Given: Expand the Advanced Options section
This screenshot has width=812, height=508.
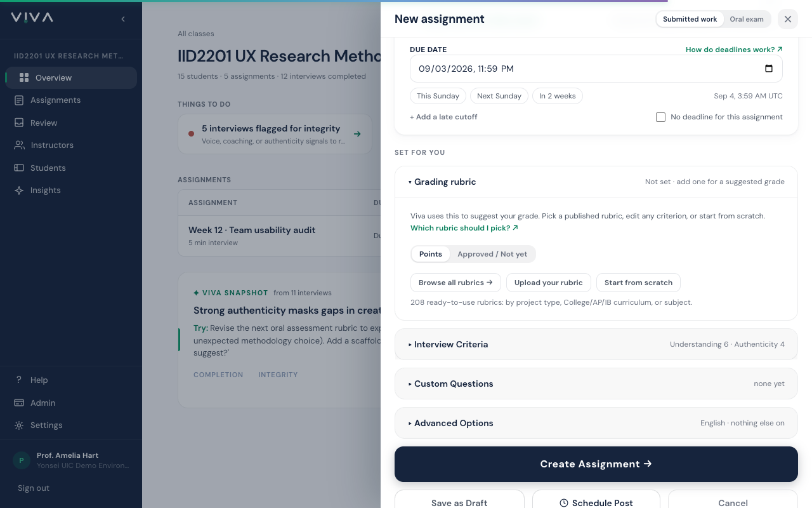Looking at the screenshot, I should [x=596, y=423].
